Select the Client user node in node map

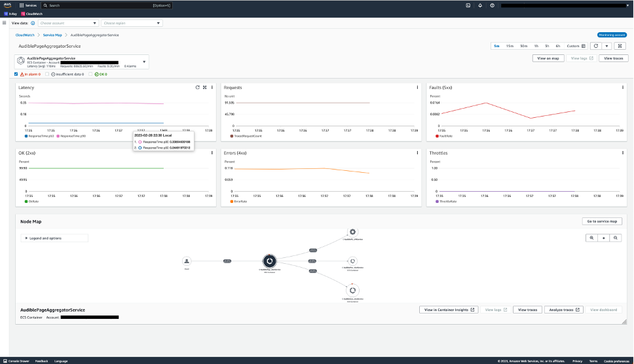tap(187, 261)
